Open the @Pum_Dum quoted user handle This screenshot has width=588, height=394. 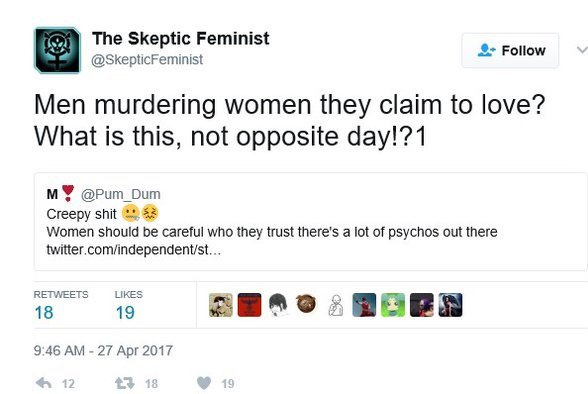(x=121, y=194)
